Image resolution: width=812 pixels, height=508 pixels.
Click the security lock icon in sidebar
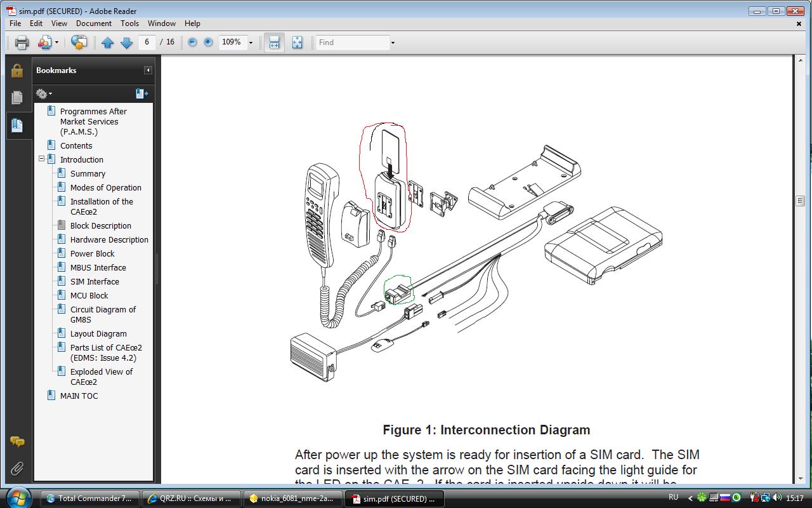(17, 70)
